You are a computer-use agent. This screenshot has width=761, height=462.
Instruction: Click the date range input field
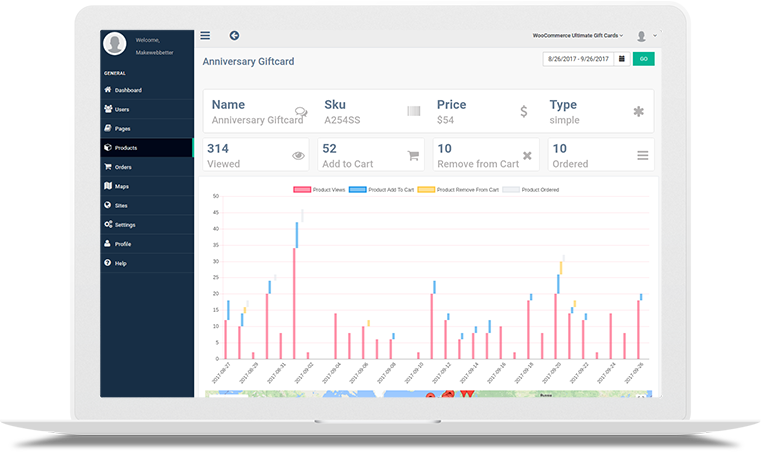coord(578,59)
